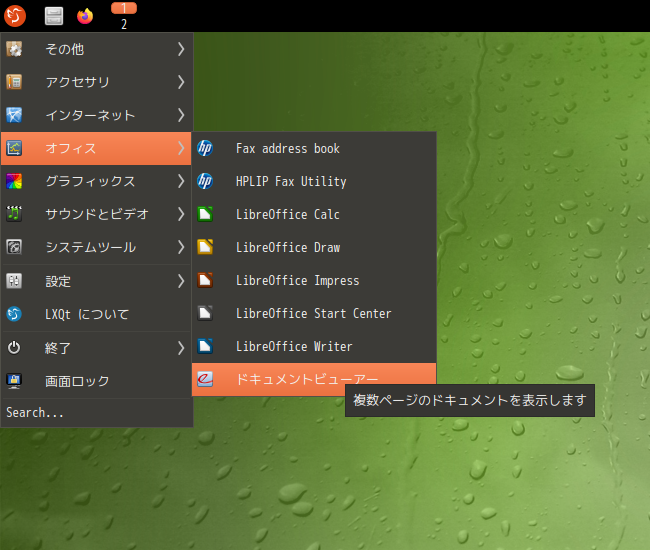Launch HPLIP Fax Utility
Image resolution: width=650 pixels, height=550 pixels.
[314, 181]
